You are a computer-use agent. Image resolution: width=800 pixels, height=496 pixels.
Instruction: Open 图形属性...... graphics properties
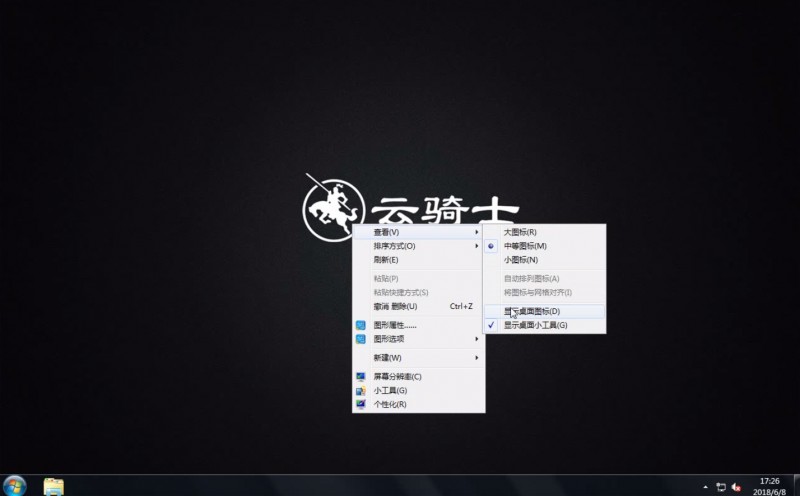[418, 325]
